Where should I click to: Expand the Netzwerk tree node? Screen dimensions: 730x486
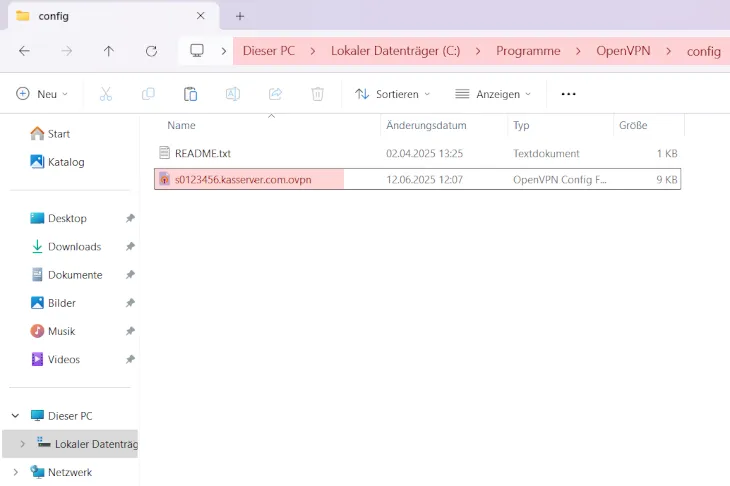click(15, 472)
